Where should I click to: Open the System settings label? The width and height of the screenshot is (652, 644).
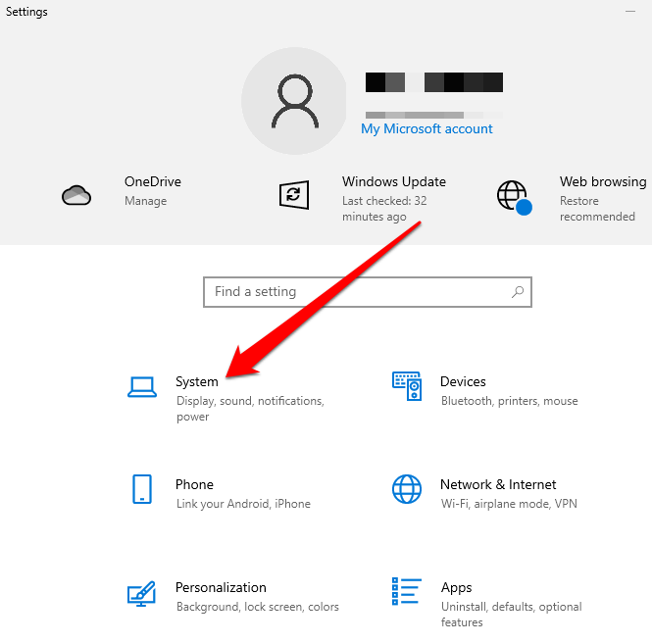point(196,382)
